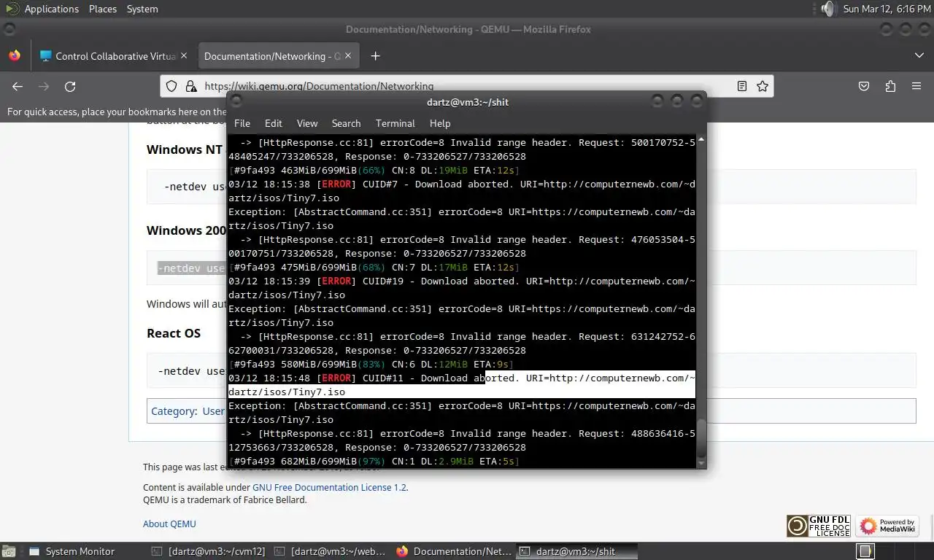Close the Documentation/Networking tab
This screenshot has height=560, width=934.
(x=348, y=55)
